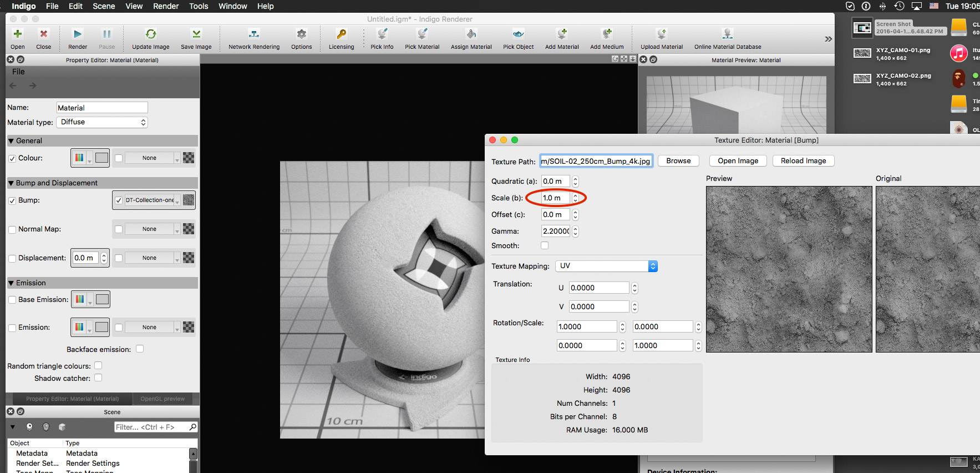Open the Scene menu

tap(104, 6)
